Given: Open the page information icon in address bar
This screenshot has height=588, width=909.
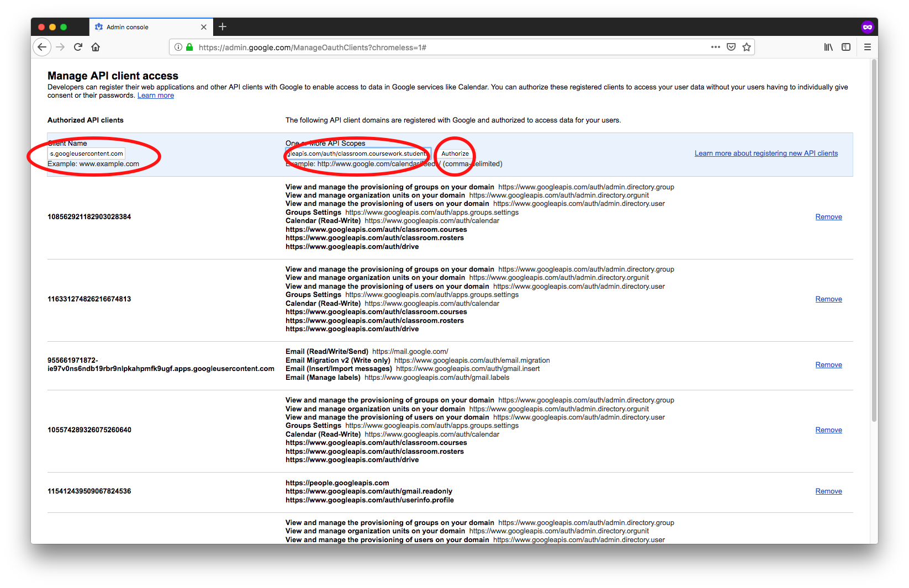Looking at the screenshot, I should click(x=178, y=47).
